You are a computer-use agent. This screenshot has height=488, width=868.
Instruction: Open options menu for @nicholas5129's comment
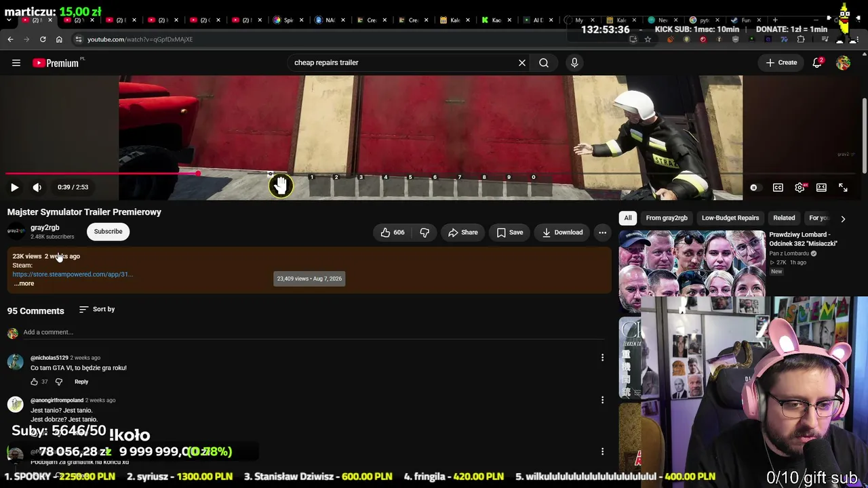(602, 358)
